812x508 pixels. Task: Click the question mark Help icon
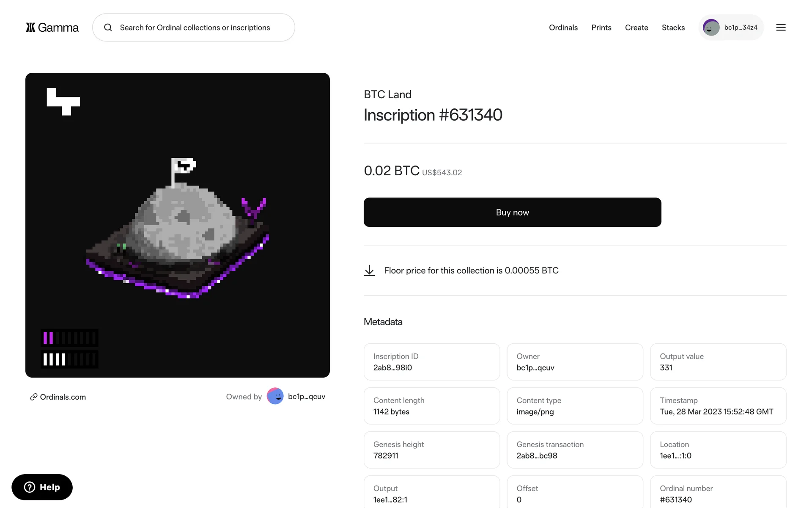coord(30,487)
